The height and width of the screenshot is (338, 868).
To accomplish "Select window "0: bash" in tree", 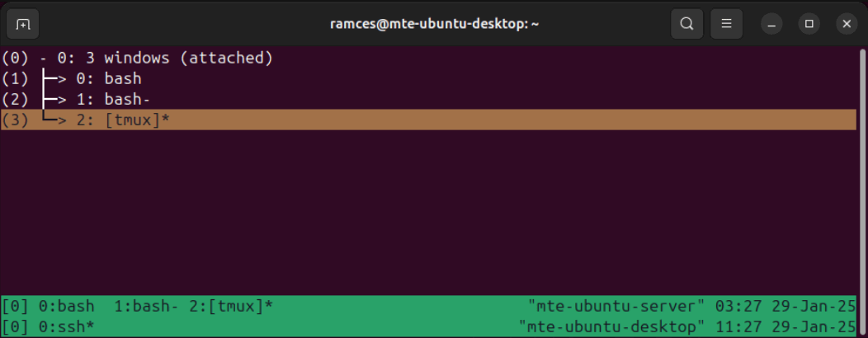I will click(x=429, y=78).
